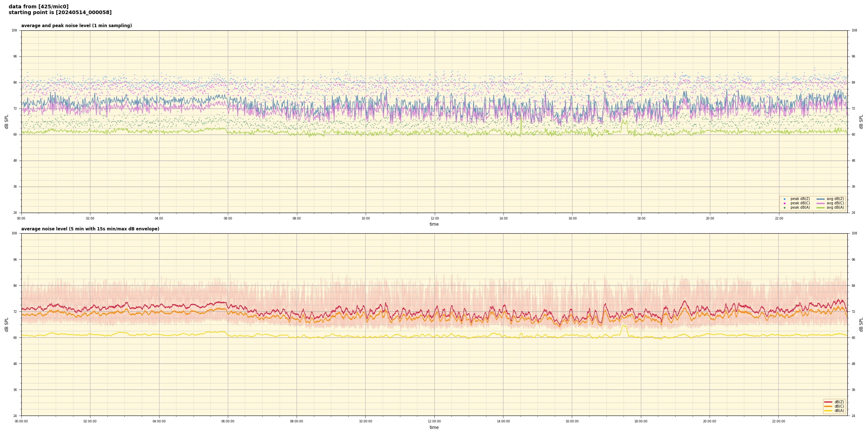Click the '5 min with 15s min/max' chart title
This screenshot has width=868, height=434.
pos(90,229)
